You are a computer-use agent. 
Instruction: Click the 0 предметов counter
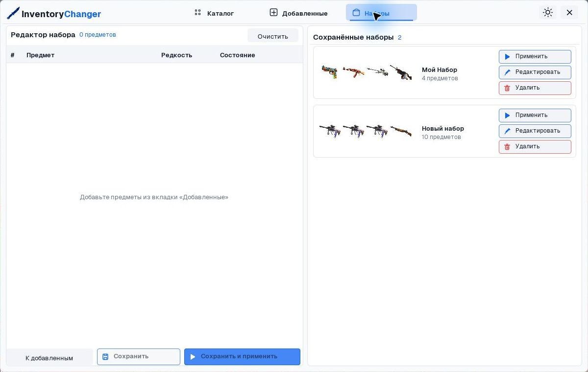click(x=98, y=35)
